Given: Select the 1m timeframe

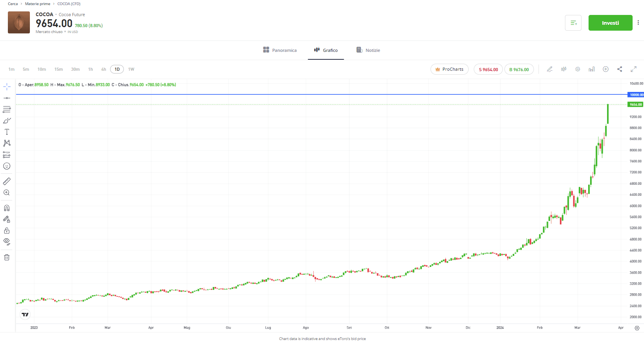Looking at the screenshot, I should click(11, 69).
